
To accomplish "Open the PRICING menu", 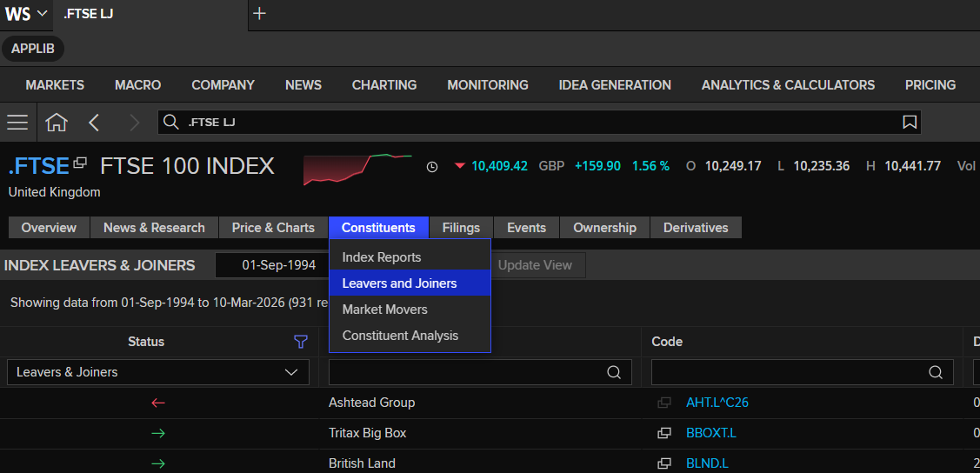I will tap(930, 85).
